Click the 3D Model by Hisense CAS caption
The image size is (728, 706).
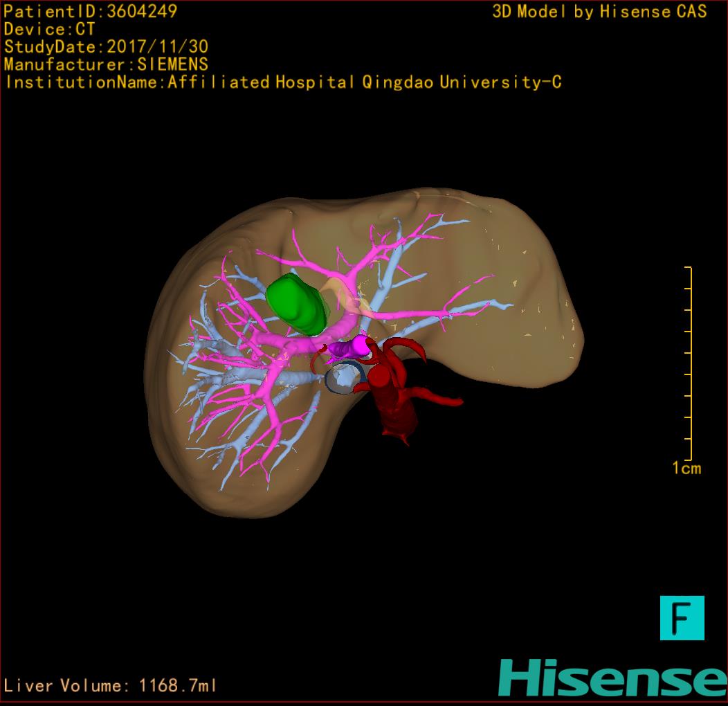pos(599,11)
